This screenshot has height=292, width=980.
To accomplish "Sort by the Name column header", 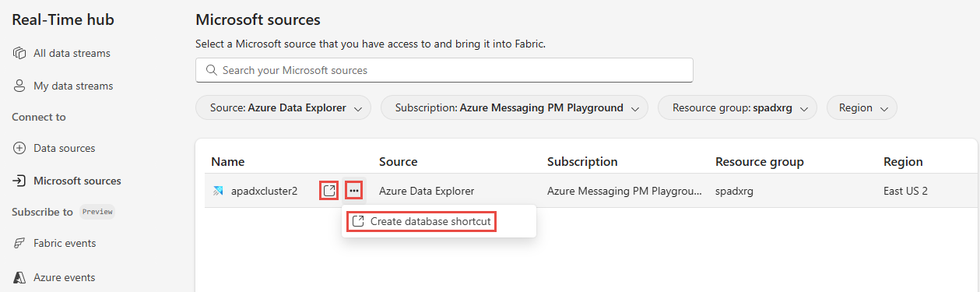I will [228, 162].
